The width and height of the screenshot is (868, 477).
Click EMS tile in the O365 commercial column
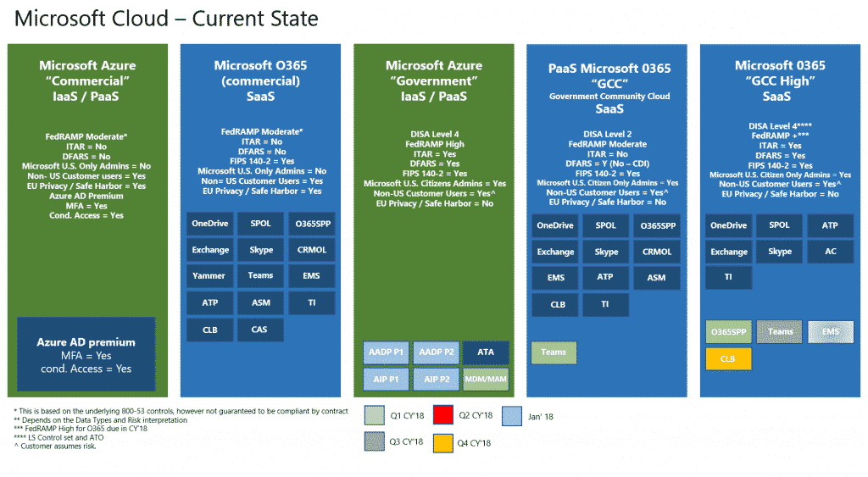tap(312, 275)
